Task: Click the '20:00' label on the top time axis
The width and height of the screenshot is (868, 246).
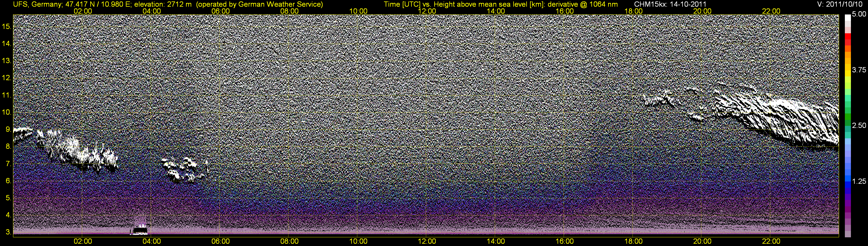Action: point(702,11)
